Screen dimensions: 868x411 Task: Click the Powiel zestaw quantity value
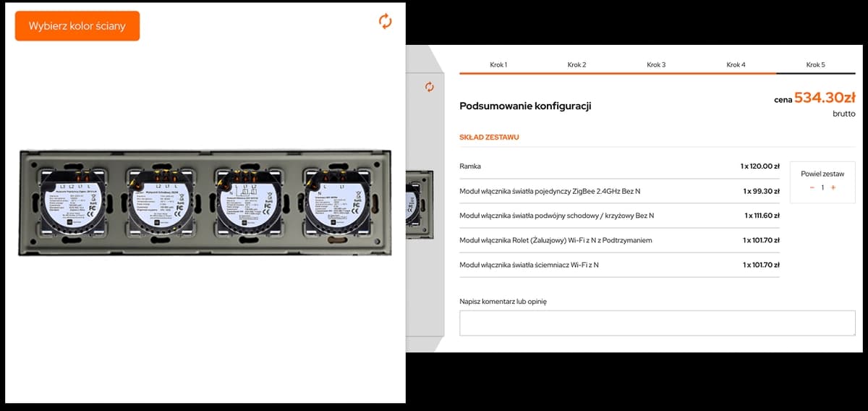(822, 187)
